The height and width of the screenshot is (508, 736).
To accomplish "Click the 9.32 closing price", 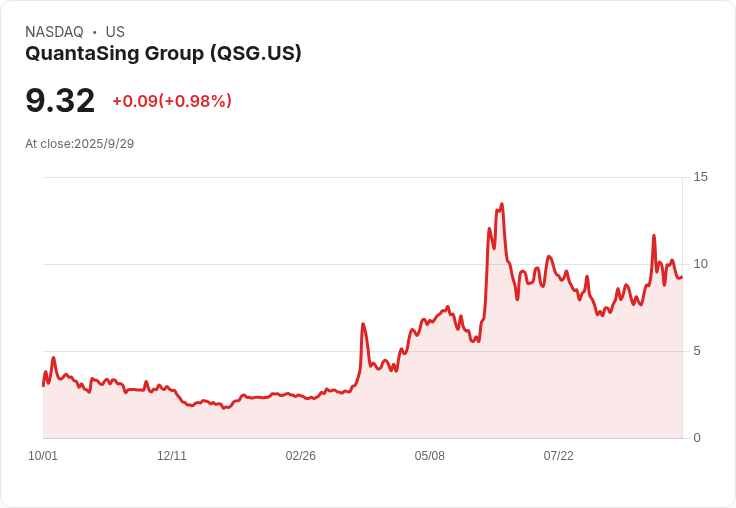I will [x=60, y=100].
